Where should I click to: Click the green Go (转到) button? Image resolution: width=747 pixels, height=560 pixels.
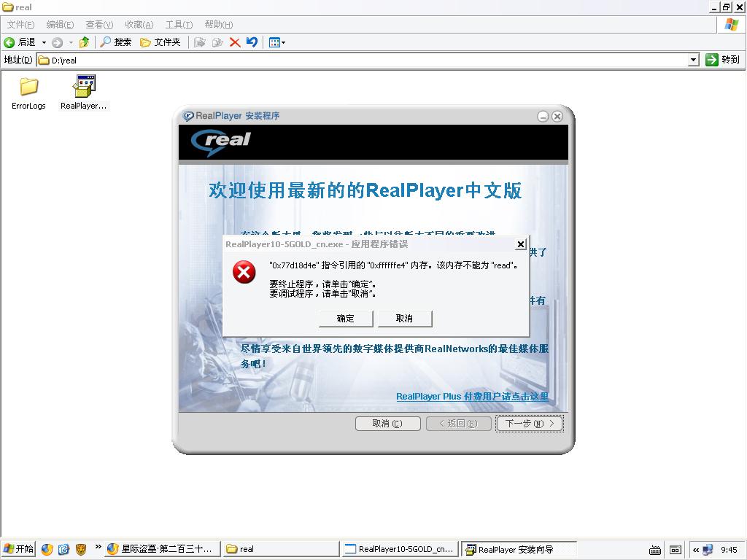[x=722, y=60]
